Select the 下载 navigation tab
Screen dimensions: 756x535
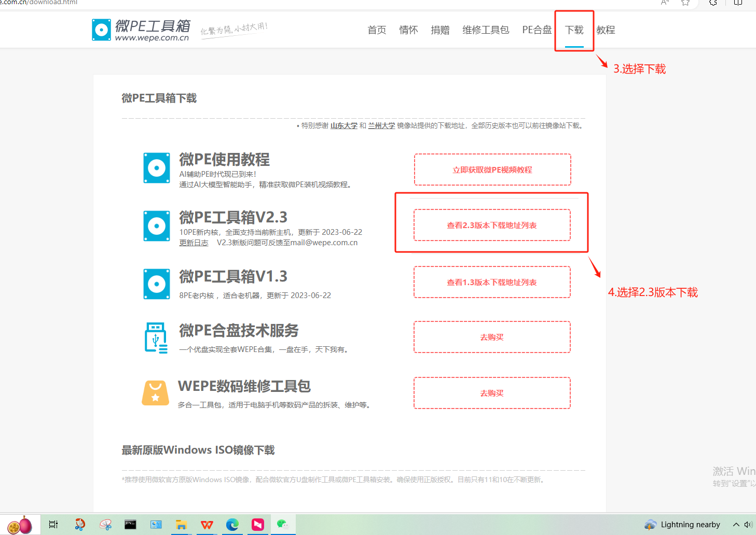tap(574, 30)
